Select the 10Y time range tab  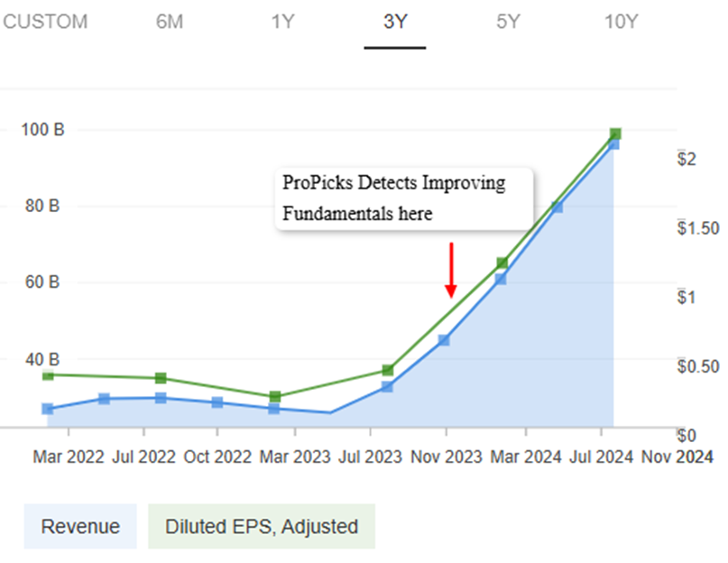coord(622,22)
